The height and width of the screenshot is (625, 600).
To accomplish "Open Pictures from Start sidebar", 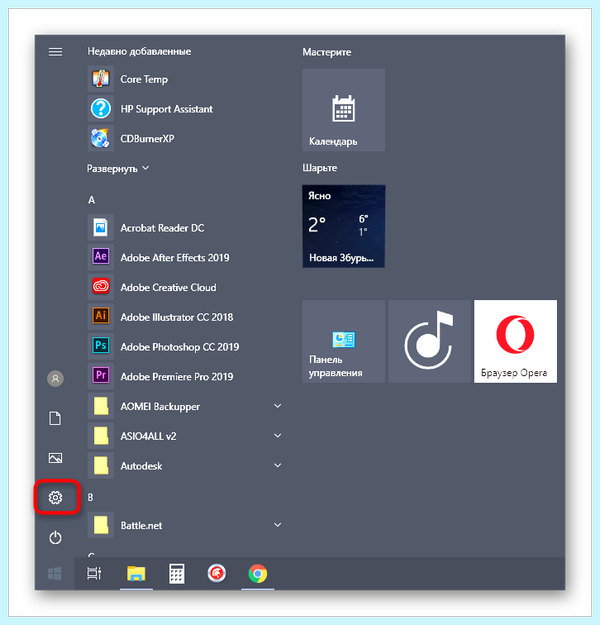I will pos(55,458).
